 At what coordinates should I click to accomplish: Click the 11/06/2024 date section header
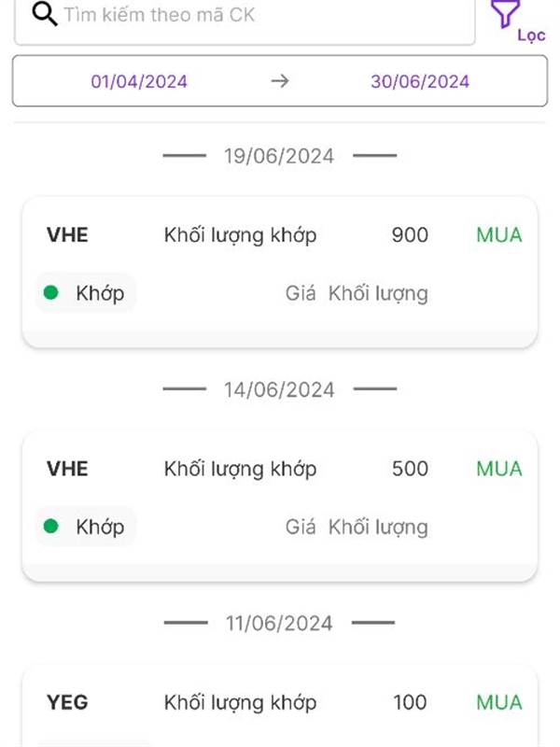coord(279,623)
